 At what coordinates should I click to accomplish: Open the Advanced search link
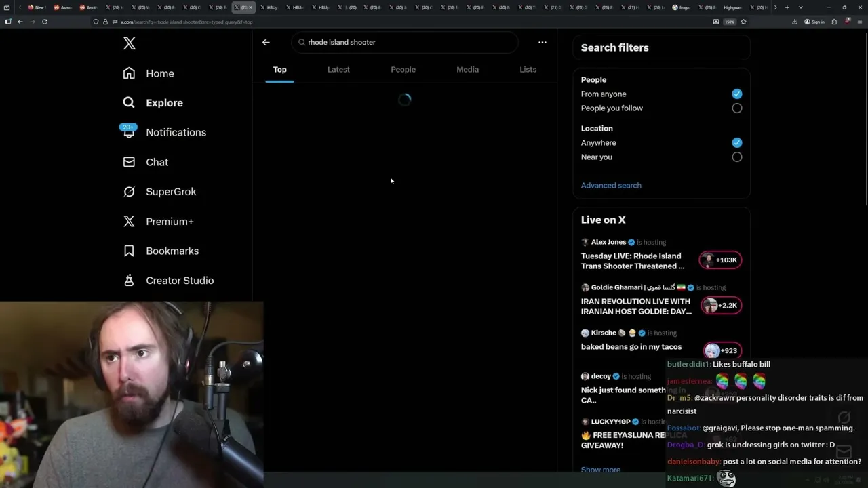pos(611,186)
